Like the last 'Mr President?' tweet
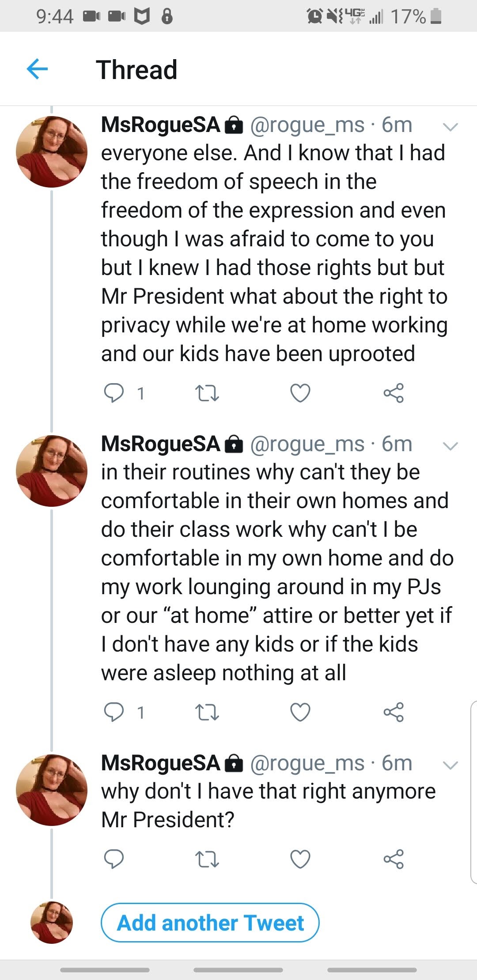This screenshot has height=980, width=477. tap(300, 859)
